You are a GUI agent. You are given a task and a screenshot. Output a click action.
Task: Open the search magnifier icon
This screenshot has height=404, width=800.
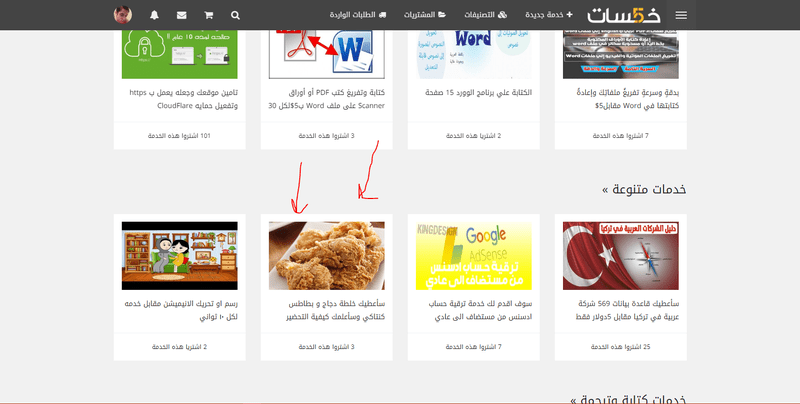click(x=235, y=15)
